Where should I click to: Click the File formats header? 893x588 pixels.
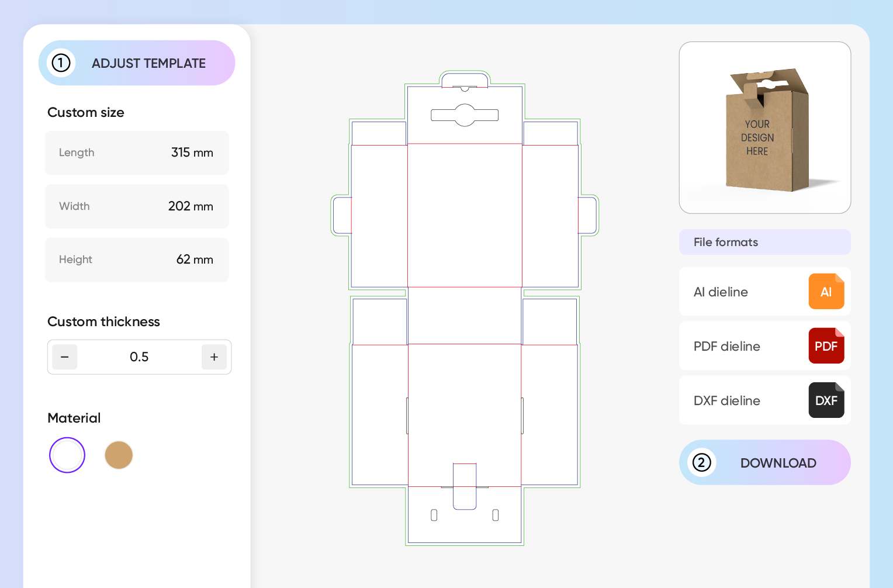[x=764, y=242]
